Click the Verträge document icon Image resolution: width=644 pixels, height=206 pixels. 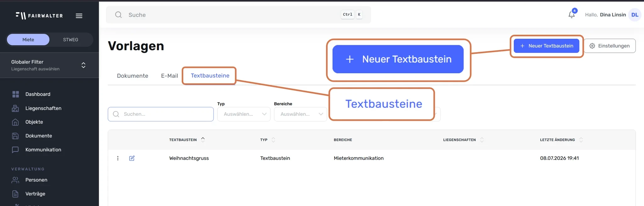[15, 194]
